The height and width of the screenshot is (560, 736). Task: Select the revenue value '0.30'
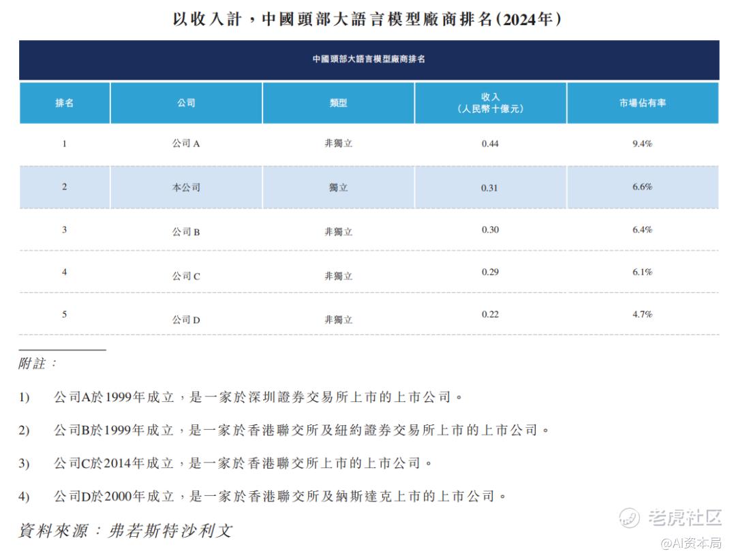(490, 230)
